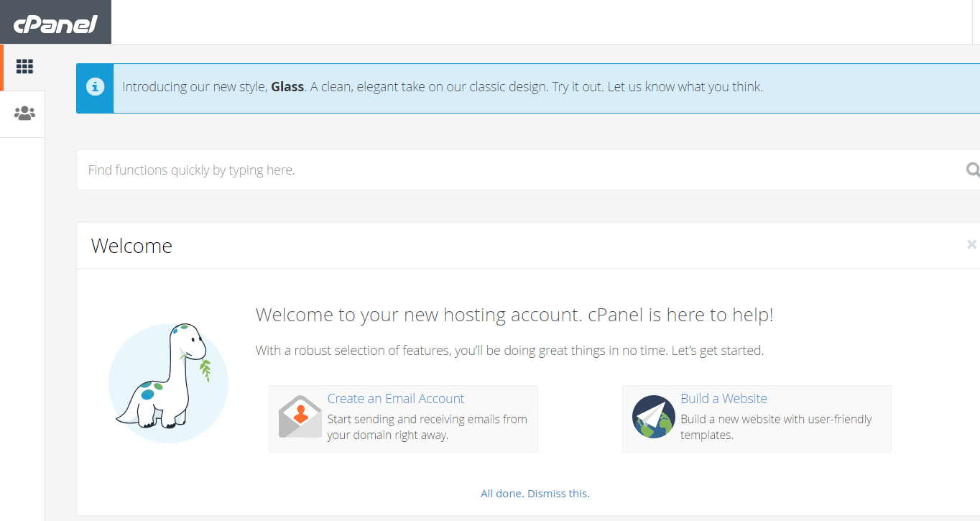Image resolution: width=980 pixels, height=521 pixels.
Task: Click the cPanel logo
Action: pos(55,24)
